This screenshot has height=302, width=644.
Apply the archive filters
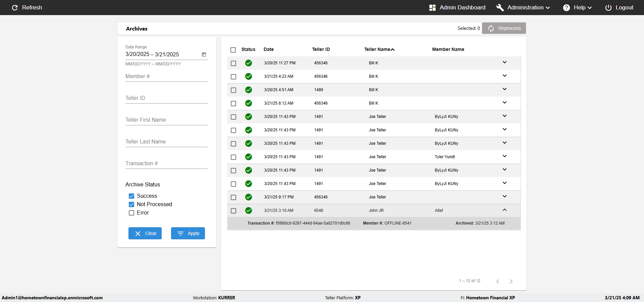[x=188, y=233]
